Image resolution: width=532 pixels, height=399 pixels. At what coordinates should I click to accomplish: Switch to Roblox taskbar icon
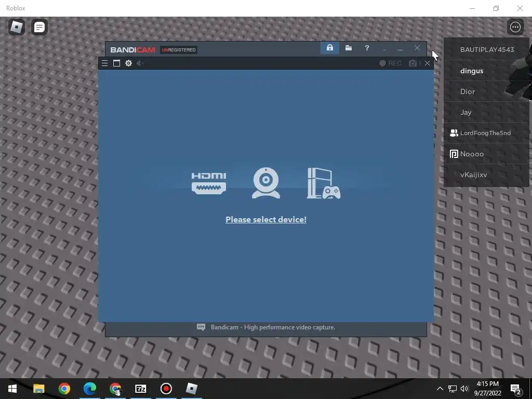point(192,389)
